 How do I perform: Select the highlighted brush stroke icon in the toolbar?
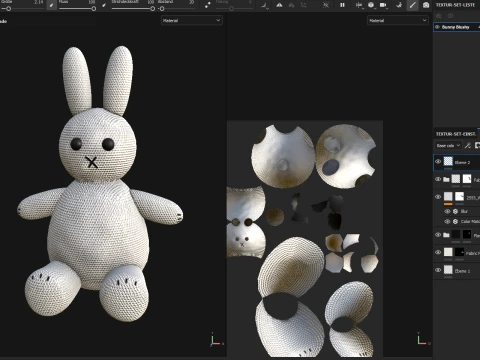pyautogui.click(x=413, y=5)
